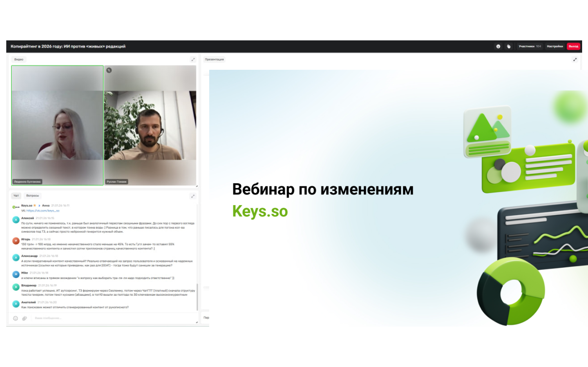Click Игорь's red avatar in chat
Screen dimensions: 588x367
click(16, 241)
